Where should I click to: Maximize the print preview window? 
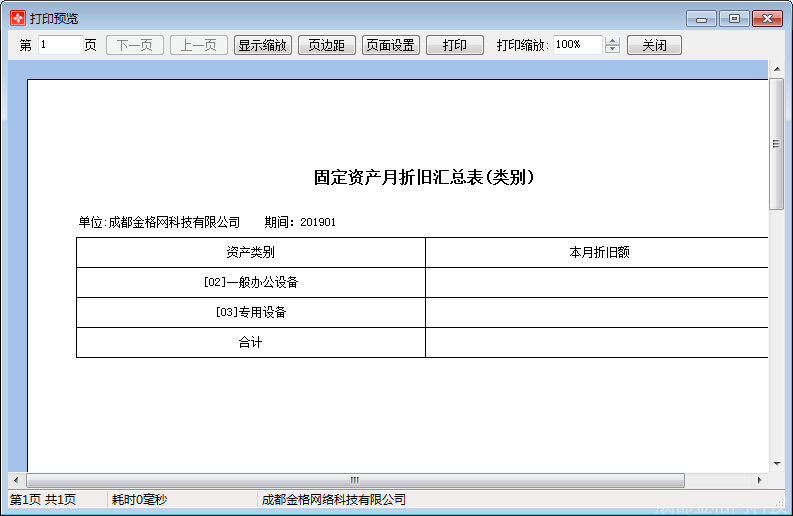[734, 18]
